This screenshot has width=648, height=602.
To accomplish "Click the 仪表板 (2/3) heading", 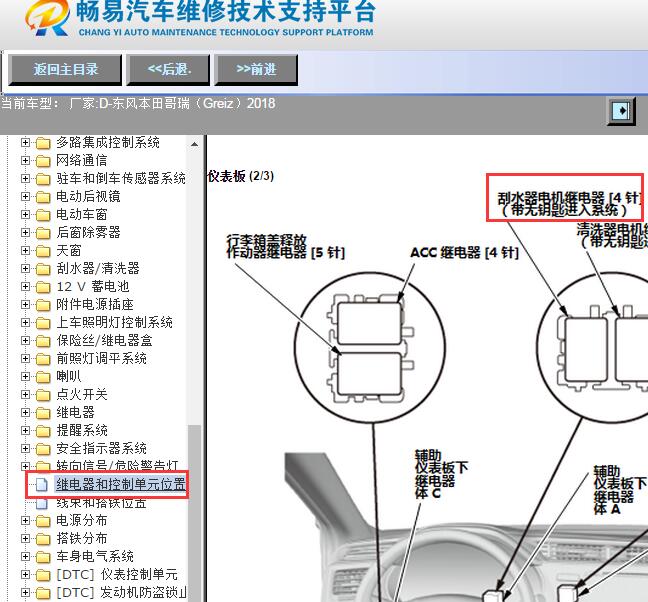I will tap(241, 176).
